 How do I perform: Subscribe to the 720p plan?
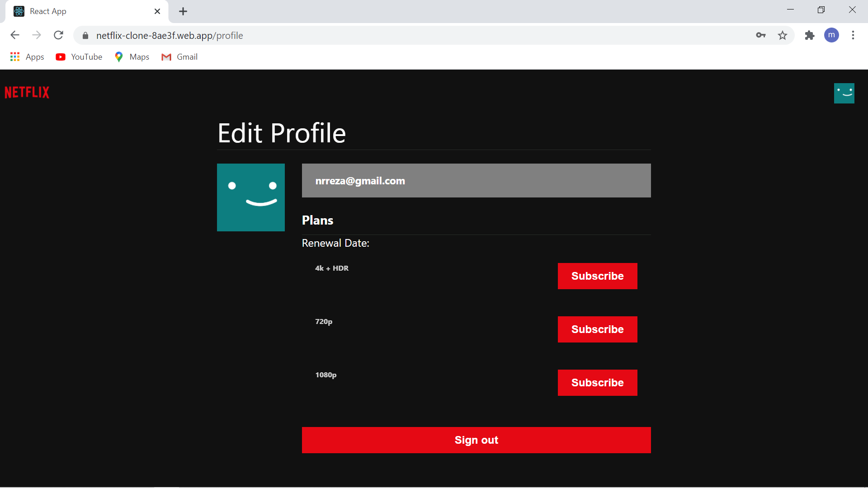(597, 329)
